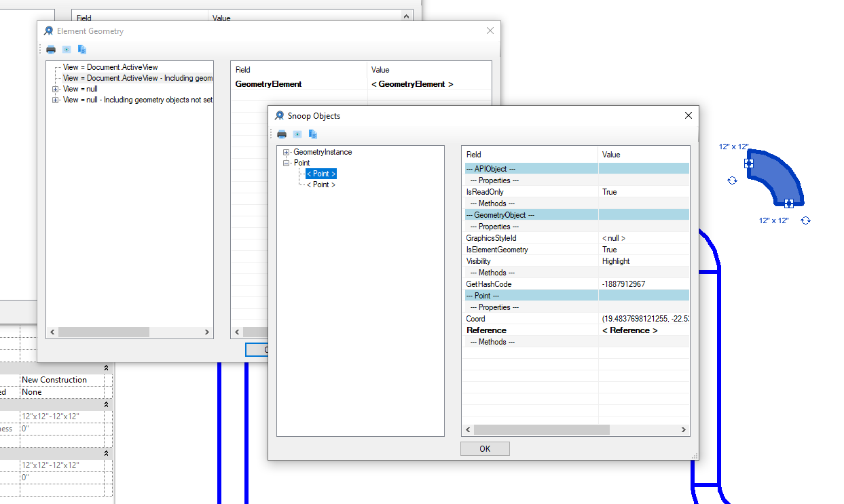Viewport: 844px width, 504px height.
Task: Click the Print icon in Snoop Objects toolbar
Action: pos(282,134)
